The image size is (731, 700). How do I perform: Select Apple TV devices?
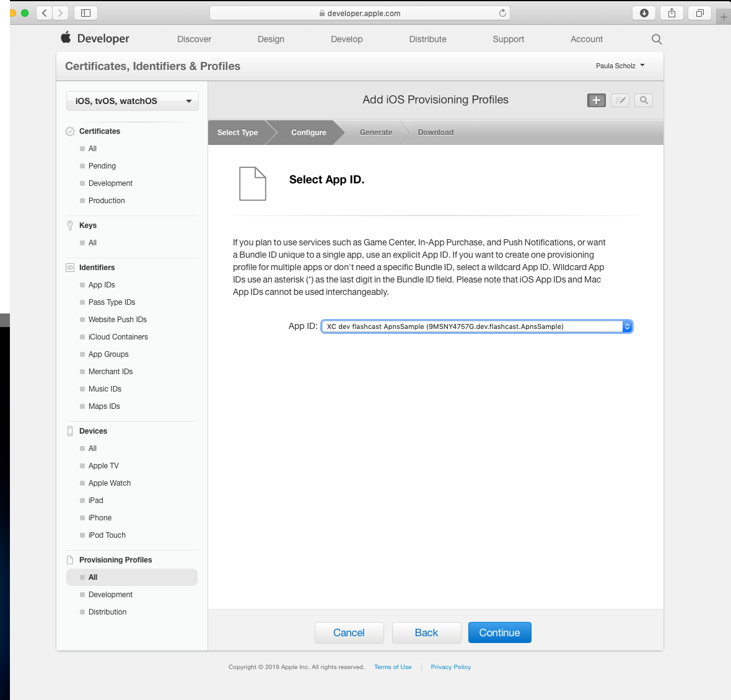tap(103, 466)
